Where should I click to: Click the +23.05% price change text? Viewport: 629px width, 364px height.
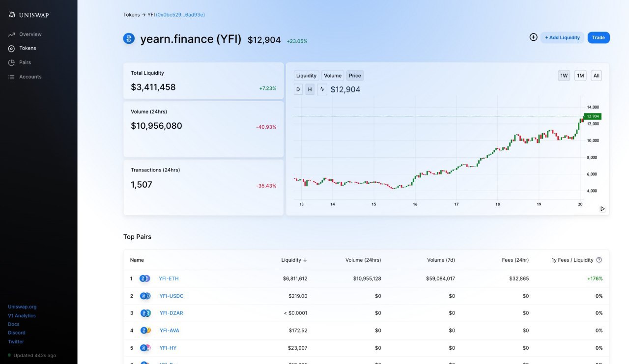pyautogui.click(x=297, y=41)
